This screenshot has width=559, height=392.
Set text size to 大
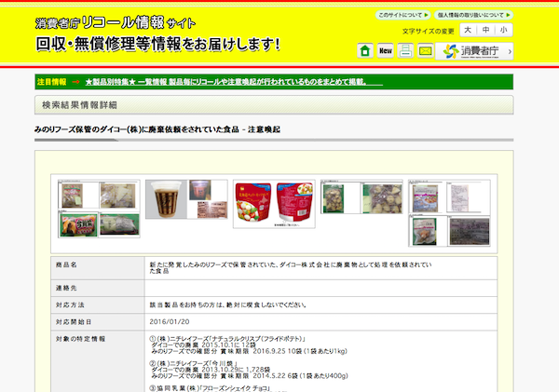point(468,30)
